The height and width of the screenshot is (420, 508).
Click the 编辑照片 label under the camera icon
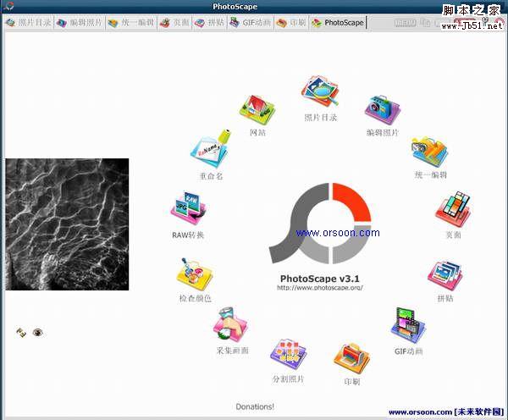[383, 133]
